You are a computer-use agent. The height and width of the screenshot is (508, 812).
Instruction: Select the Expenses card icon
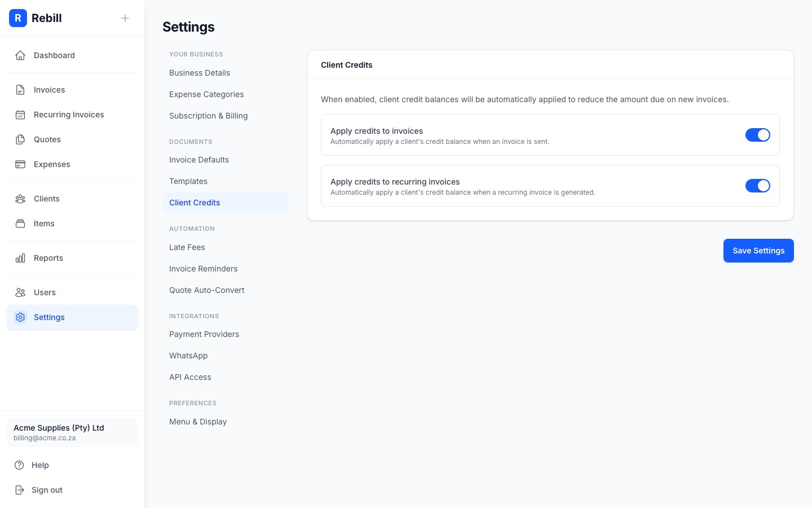click(21, 164)
